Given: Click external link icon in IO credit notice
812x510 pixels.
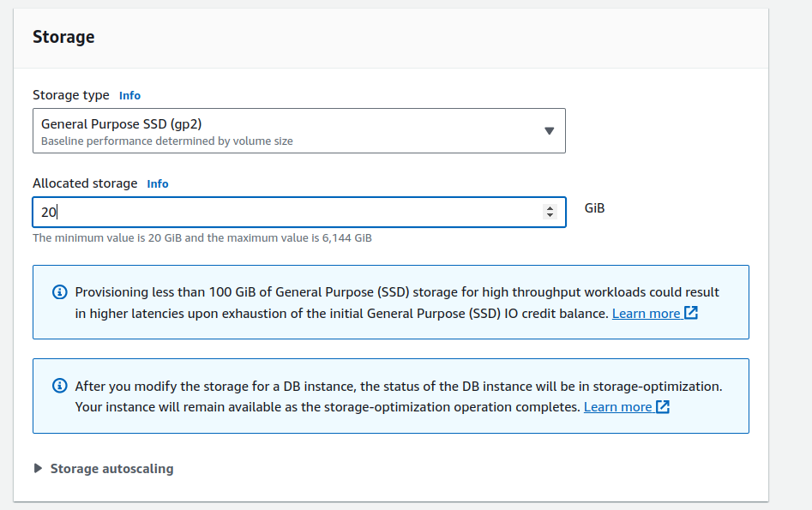Looking at the screenshot, I should [691, 314].
